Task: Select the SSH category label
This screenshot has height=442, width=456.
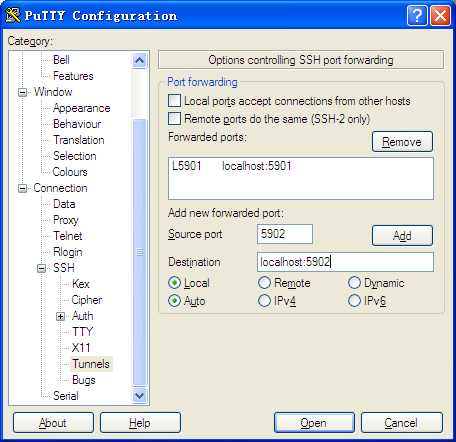Action: tap(64, 268)
